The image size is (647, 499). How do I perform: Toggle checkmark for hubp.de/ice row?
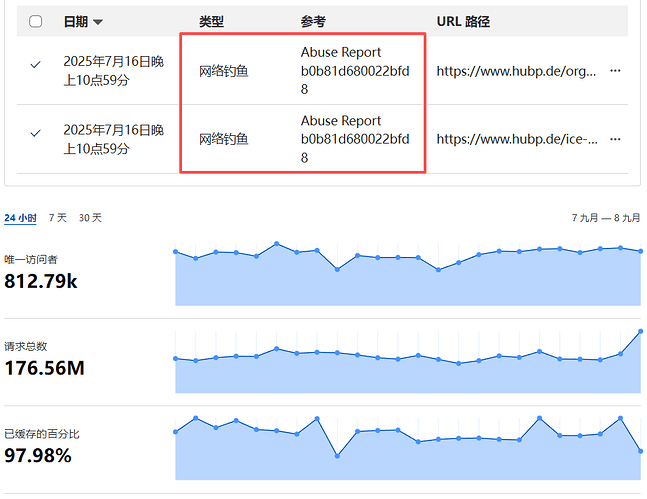(35, 133)
